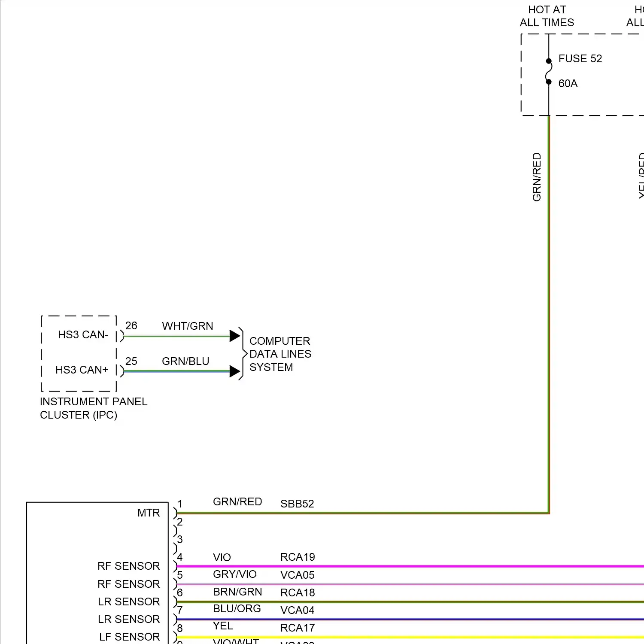Select the HS3 CAN- terminal label
Screen dimensions: 644x644
[x=83, y=334]
